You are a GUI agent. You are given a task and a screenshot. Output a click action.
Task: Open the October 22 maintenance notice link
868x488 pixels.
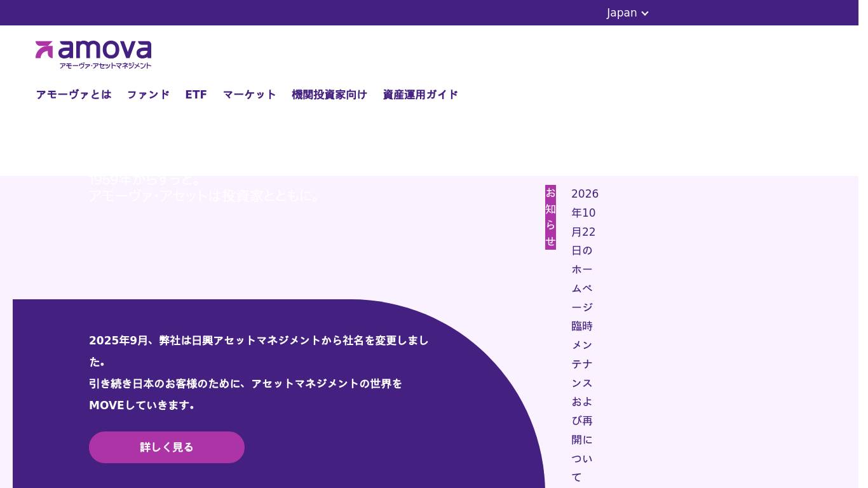(x=585, y=335)
